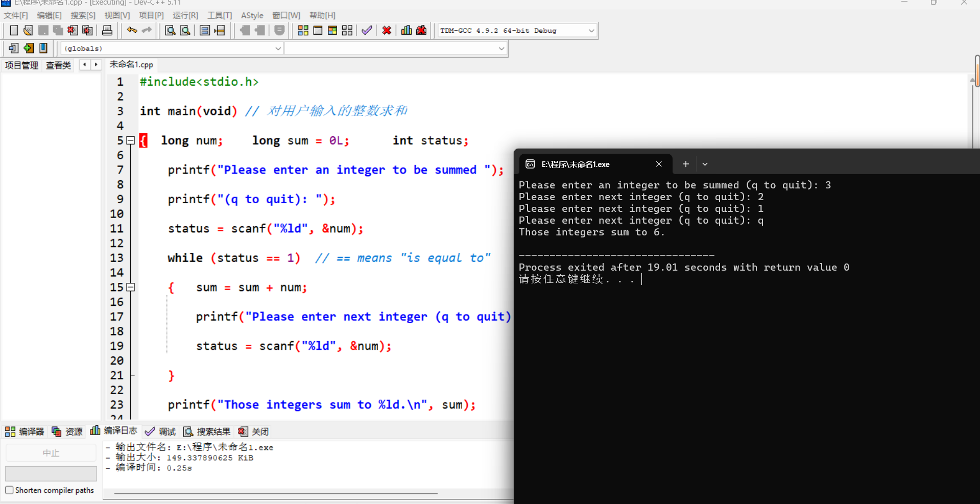The image size is (980, 504).
Task: Select the E:\程序\未命名1.exe terminal tab
Action: [595, 164]
